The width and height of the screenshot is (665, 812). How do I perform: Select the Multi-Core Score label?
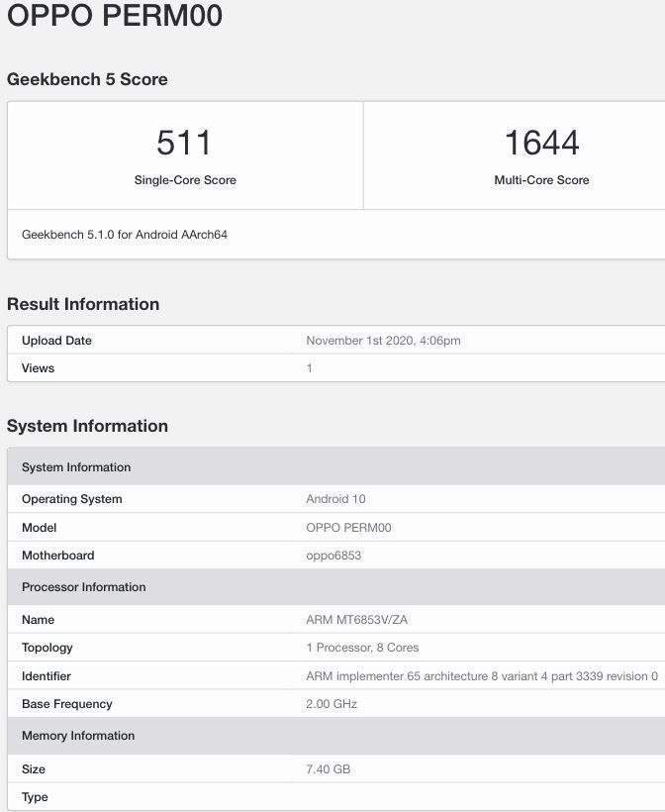point(541,179)
